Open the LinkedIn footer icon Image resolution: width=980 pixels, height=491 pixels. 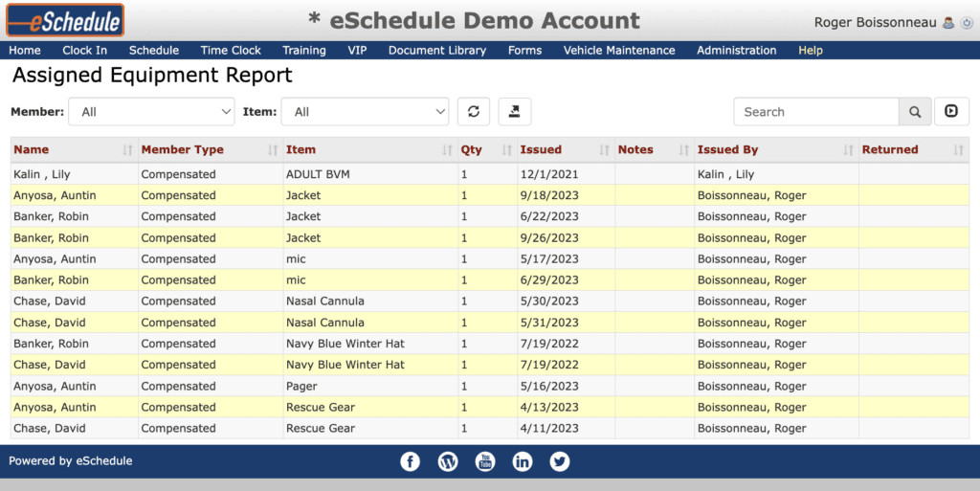pyautogui.click(x=523, y=461)
